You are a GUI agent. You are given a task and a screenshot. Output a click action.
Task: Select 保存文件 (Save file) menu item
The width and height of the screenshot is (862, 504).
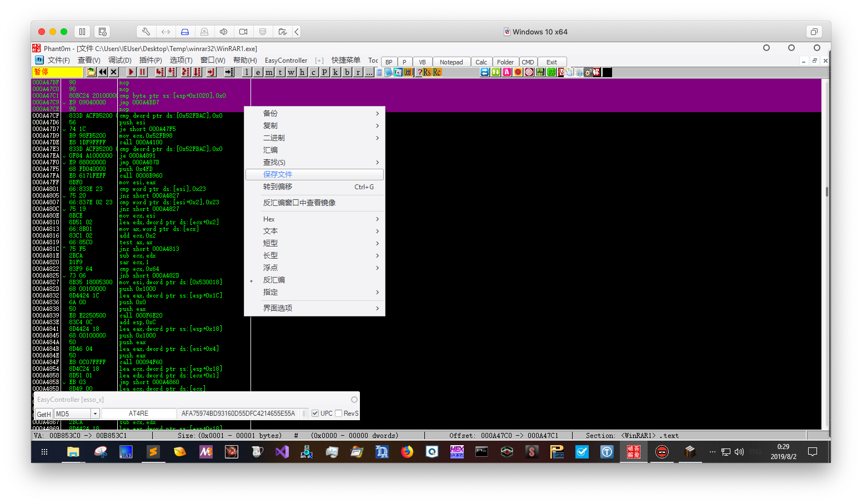click(314, 174)
